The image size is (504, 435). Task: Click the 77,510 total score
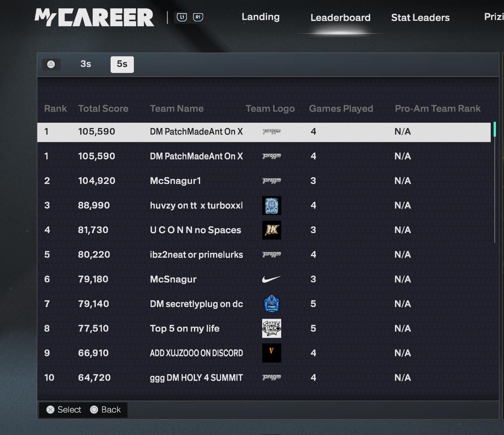coord(93,328)
